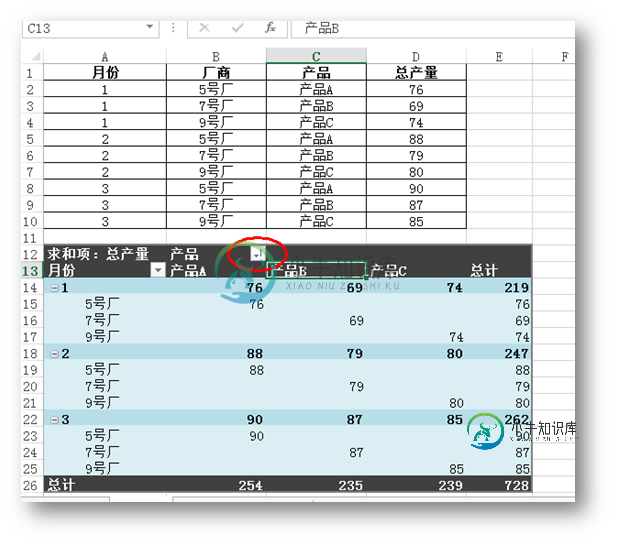Click cell C5 containing 产品A
Screen dimensions: 617x544
coord(316,139)
